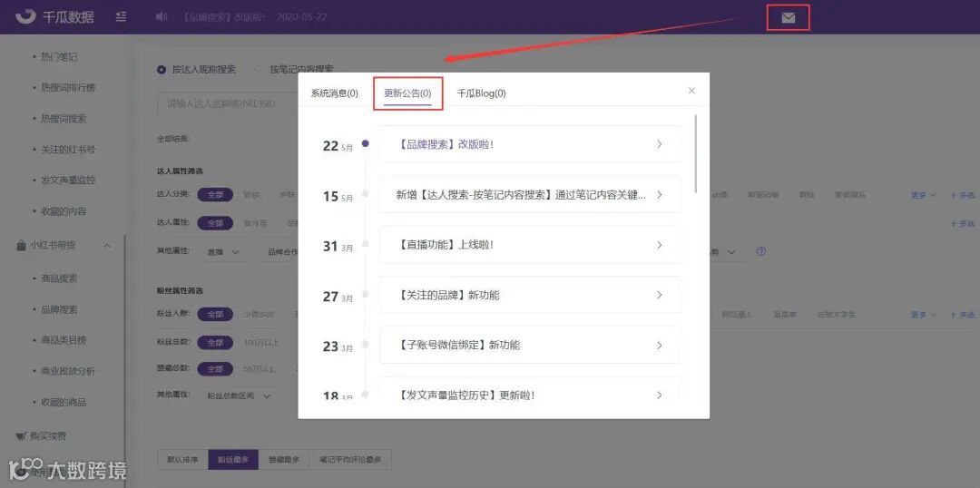Open the mail envelope messages icon
This screenshot has width=980, height=488.
789,17
